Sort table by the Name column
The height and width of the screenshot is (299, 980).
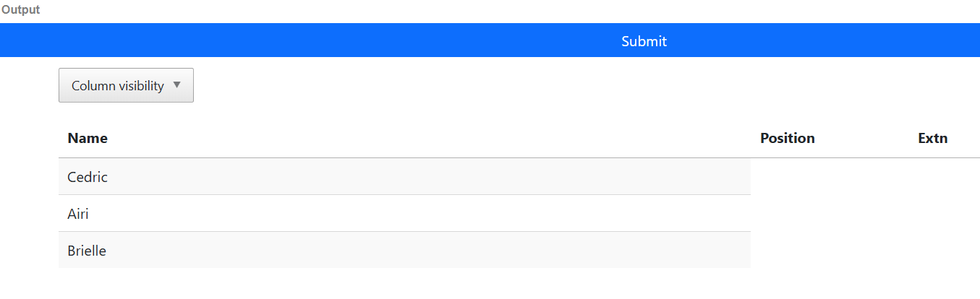click(x=88, y=139)
